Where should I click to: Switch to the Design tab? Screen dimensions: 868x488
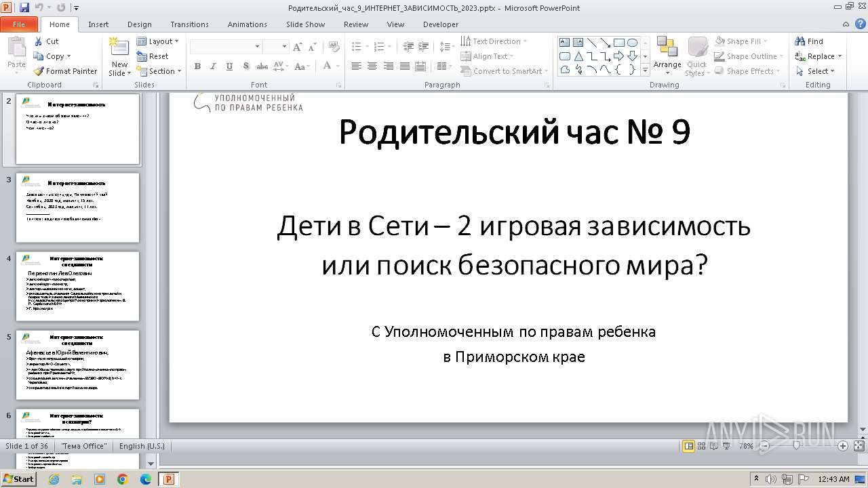140,24
